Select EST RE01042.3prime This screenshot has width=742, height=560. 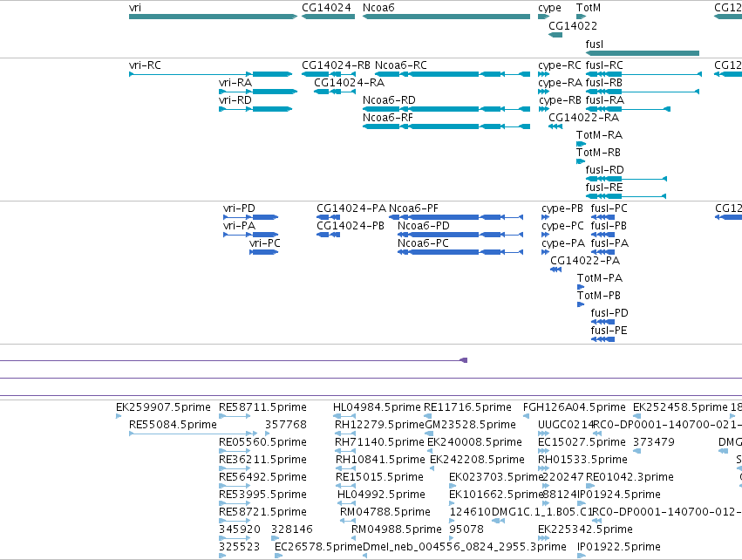[x=589, y=486]
